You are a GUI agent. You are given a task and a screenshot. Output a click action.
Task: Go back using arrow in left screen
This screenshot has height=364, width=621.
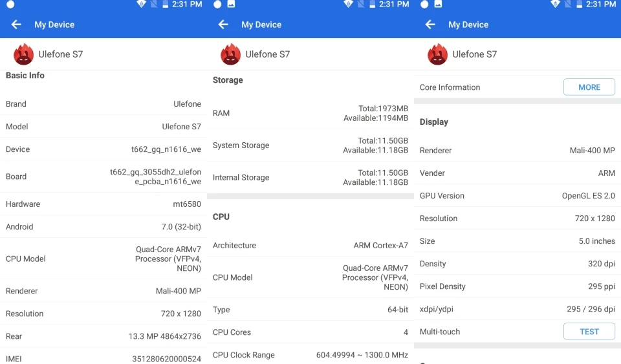pyautogui.click(x=16, y=25)
